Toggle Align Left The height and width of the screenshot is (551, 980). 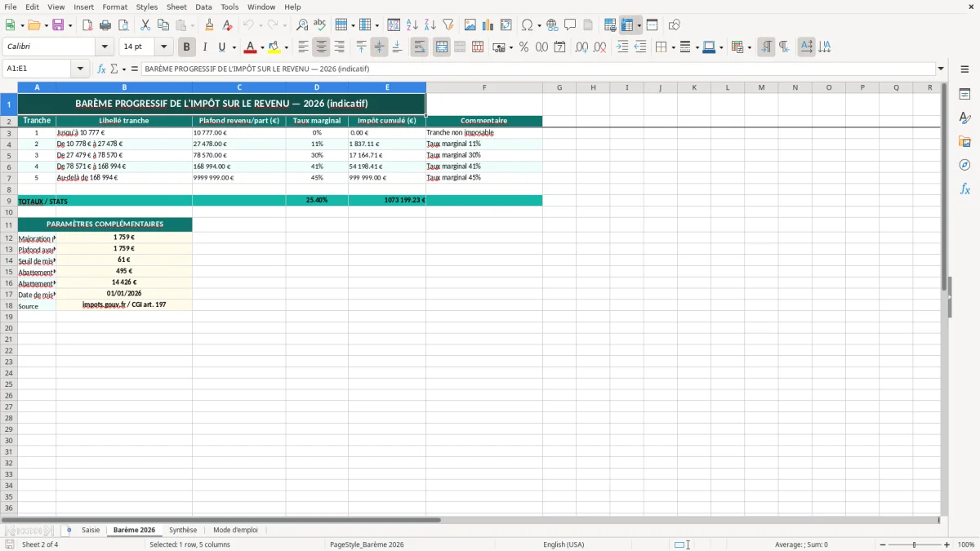coord(303,47)
